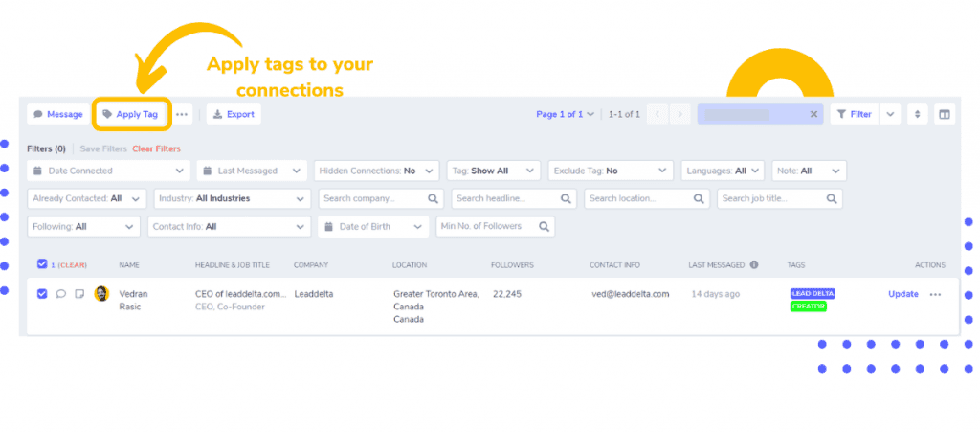Screen dimensions: 980x433
Task: Open the three-dot menu beside Apply Tag
Action: click(182, 115)
